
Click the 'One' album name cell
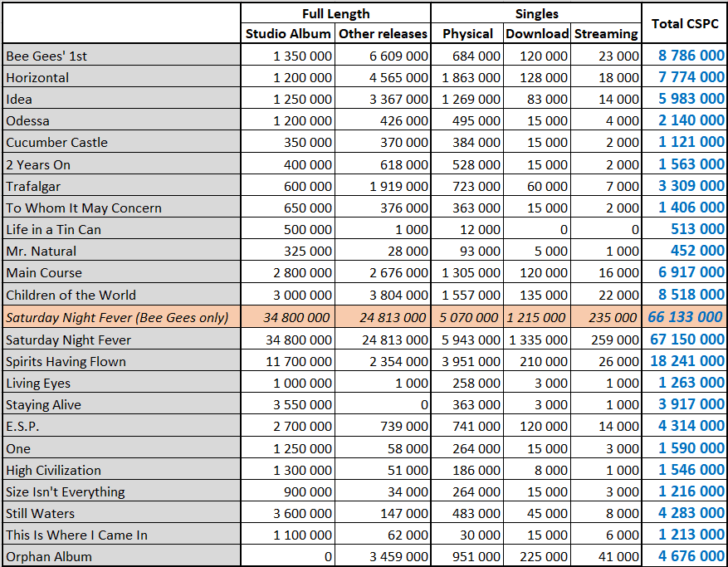pyautogui.click(x=122, y=448)
